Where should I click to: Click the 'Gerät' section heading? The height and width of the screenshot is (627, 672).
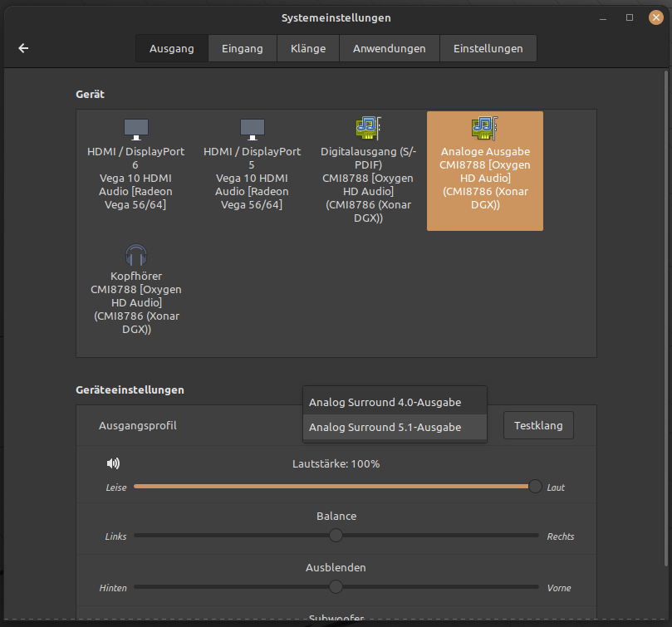point(90,95)
